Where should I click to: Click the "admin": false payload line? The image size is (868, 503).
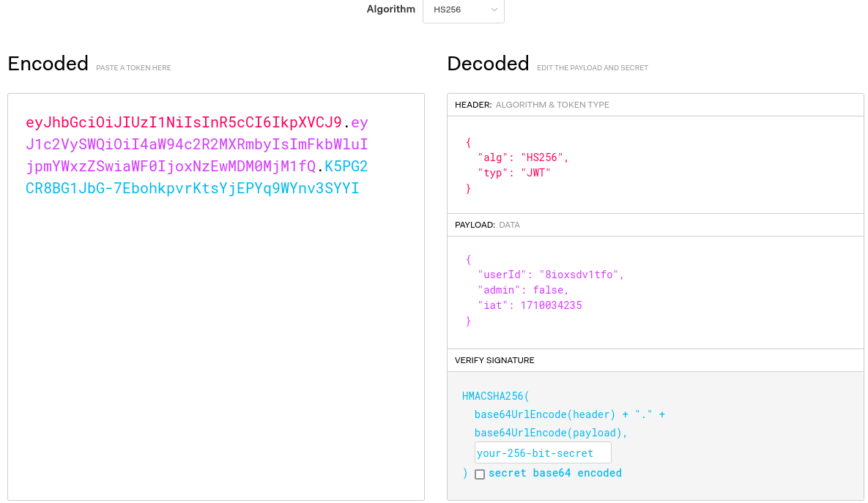pos(523,290)
